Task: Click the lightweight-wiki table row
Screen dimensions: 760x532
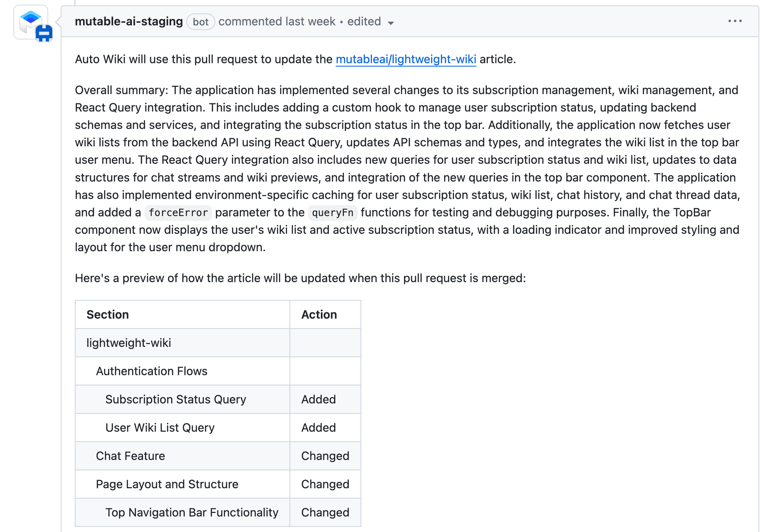Action: click(x=128, y=343)
